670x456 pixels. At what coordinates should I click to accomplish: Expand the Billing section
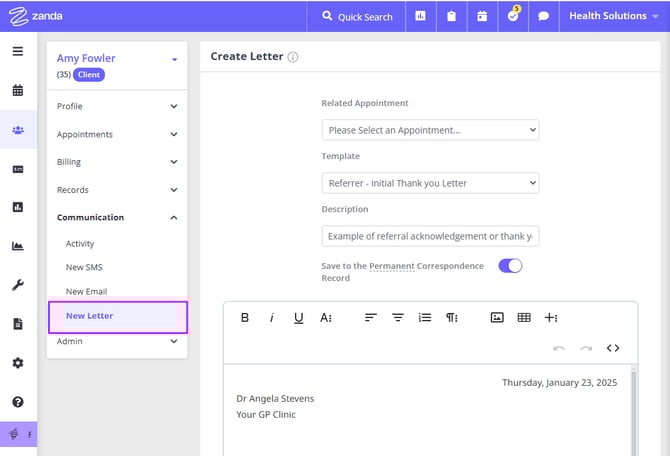point(117,162)
